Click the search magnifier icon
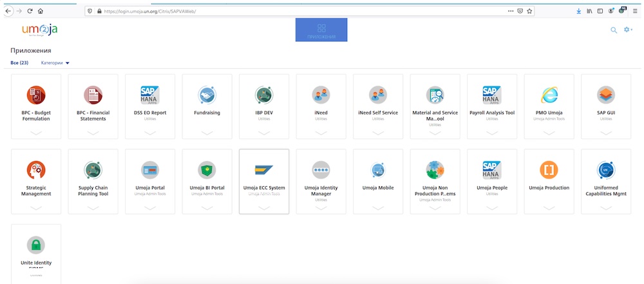This screenshot has height=284, width=644. coord(614,30)
